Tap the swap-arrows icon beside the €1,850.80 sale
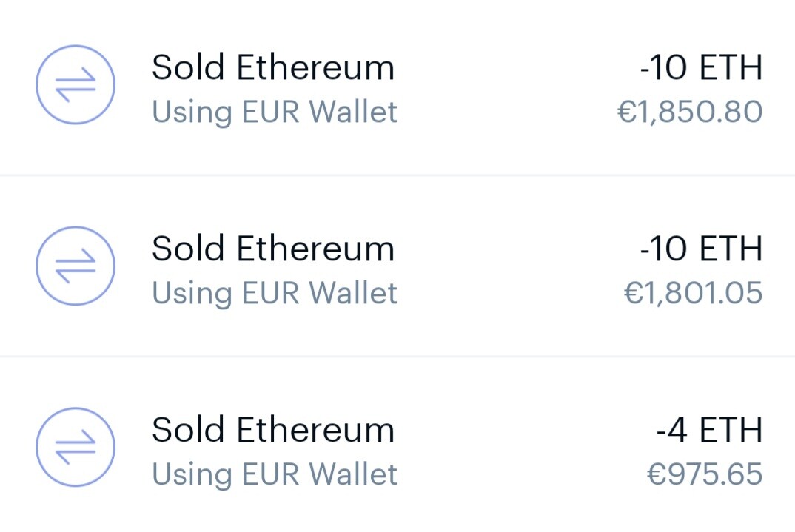This screenshot has width=795, height=532. tap(76, 84)
